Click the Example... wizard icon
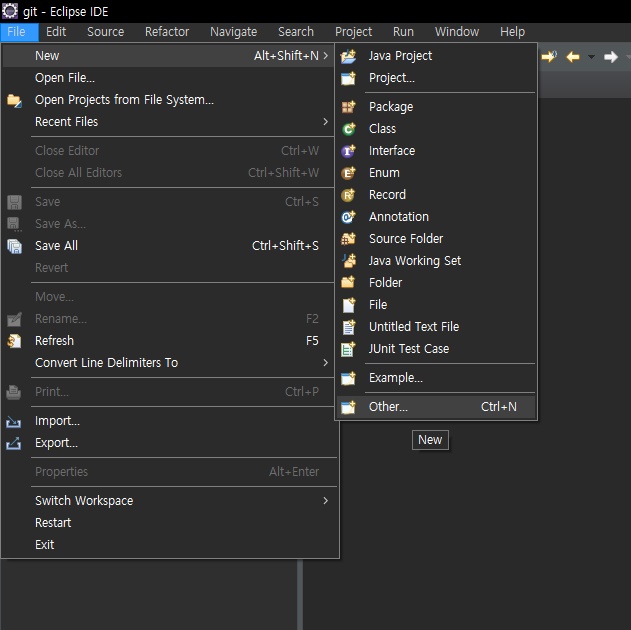The height and width of the screenshot is (630, 631). coord(348,378)
